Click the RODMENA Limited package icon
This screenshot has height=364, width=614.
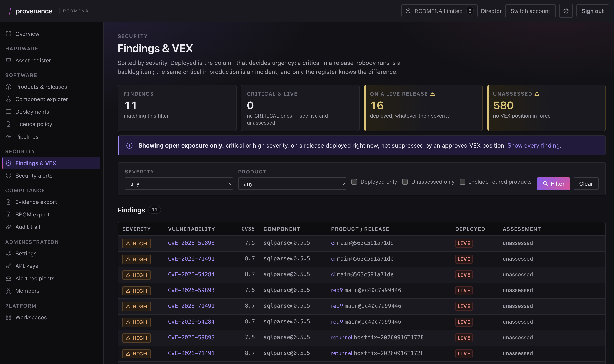[408, 11]
